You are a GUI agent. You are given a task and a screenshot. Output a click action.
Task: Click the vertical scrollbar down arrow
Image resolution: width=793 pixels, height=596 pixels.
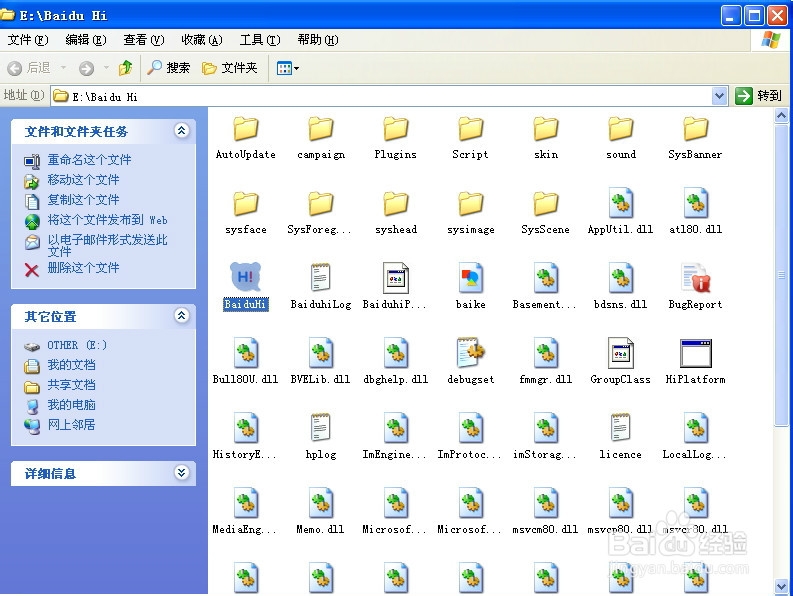pyautogui.click(x=781, y=586)
